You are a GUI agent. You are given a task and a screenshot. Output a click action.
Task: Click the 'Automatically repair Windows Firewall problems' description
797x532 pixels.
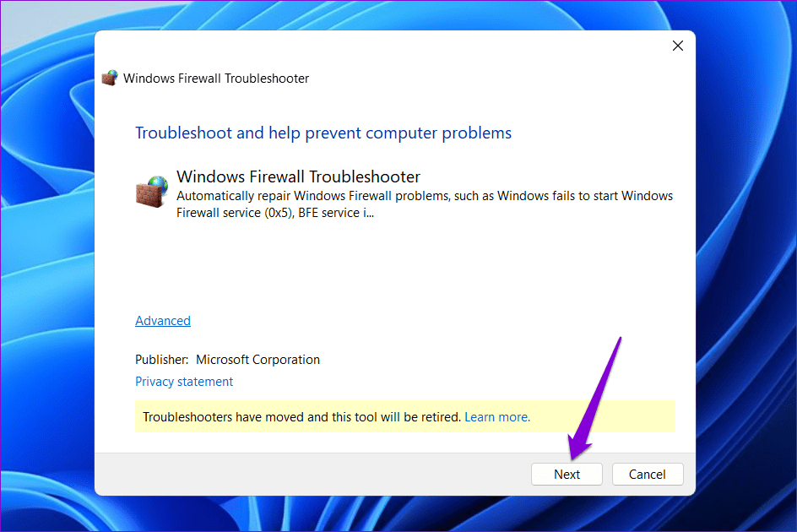click(x=425, y=204)
